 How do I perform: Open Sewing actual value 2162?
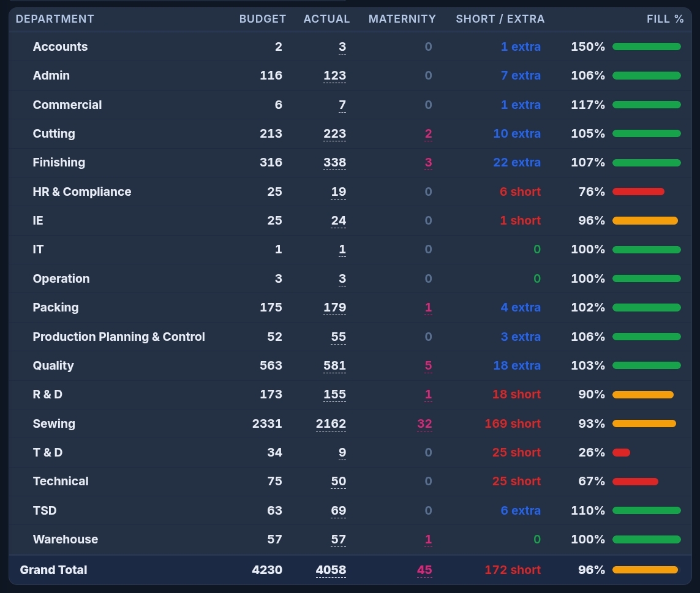click(331, 423)
